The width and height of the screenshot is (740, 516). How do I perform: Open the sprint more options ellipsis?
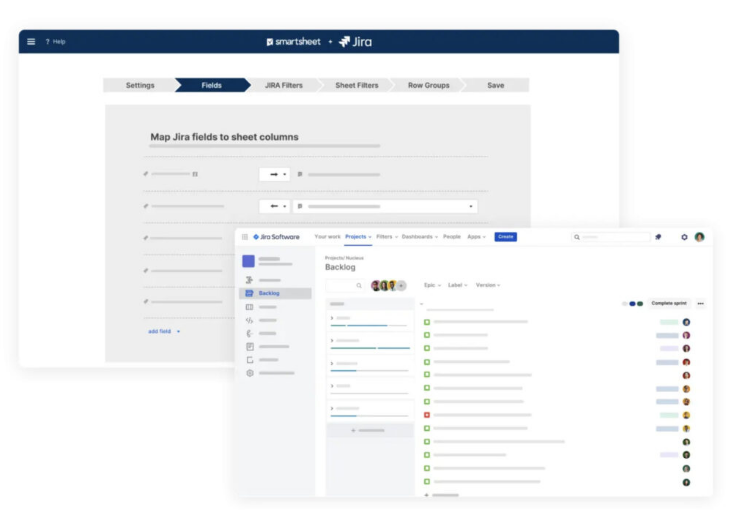[x=700, y=303]
